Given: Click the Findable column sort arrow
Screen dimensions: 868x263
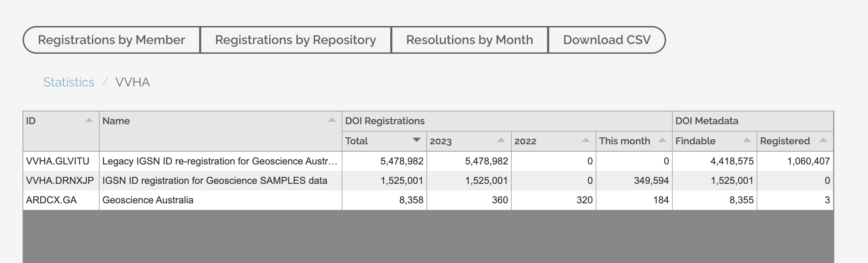Looking at the screenshot, I should [x=747, y=141].
